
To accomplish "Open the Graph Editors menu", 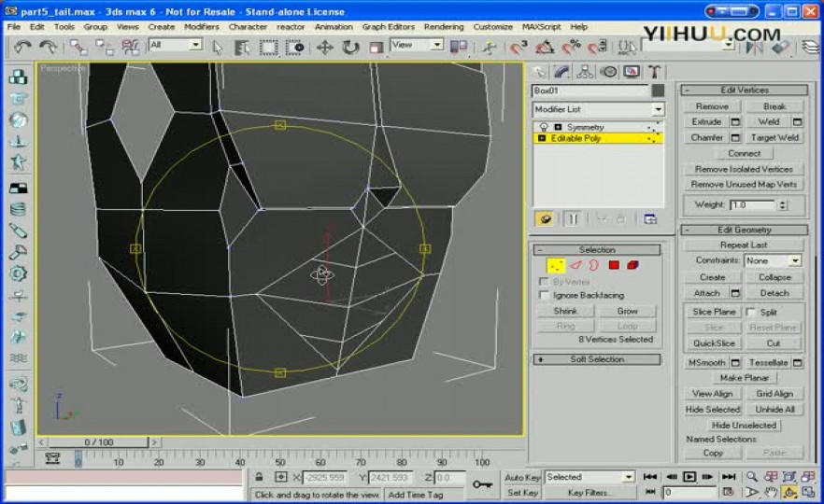I will (x=389, y=27).
